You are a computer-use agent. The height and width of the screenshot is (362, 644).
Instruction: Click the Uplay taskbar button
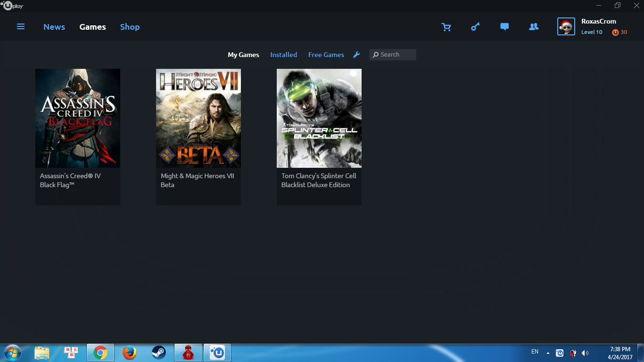(x=217, y=353)
